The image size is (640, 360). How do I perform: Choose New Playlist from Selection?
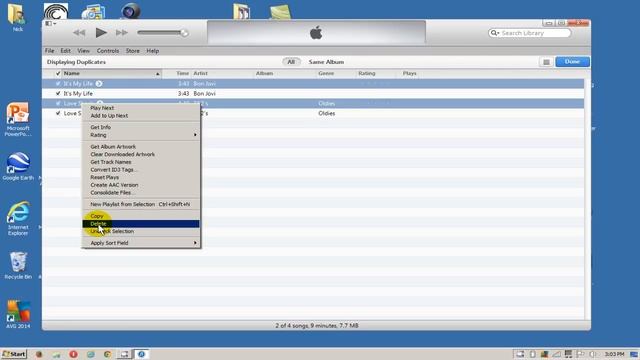point(141,204)
